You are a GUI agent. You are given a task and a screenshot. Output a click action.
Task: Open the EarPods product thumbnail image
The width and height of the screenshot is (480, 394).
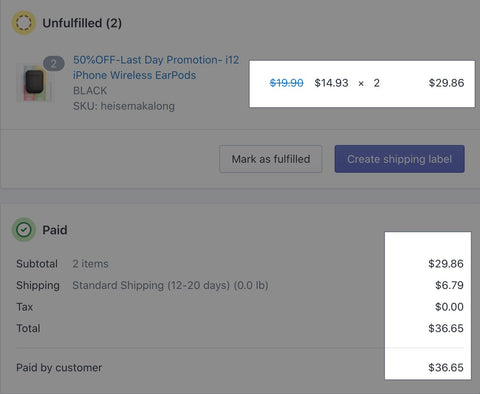[x=35, y=83]
